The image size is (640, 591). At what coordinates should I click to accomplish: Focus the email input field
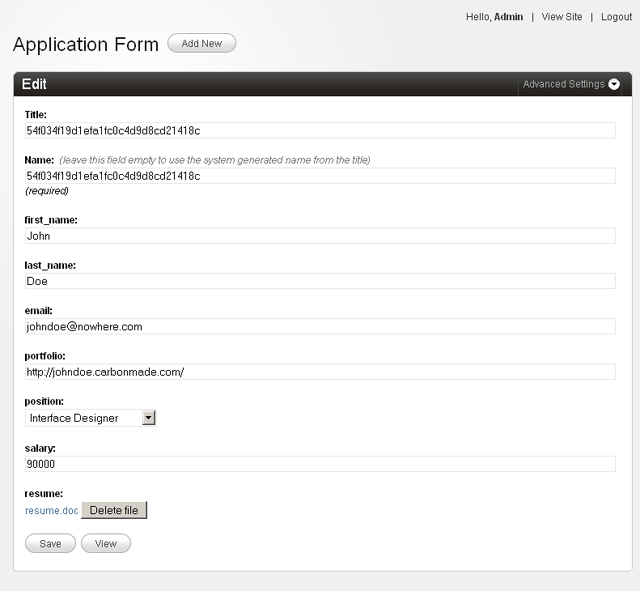click(320, 326)
